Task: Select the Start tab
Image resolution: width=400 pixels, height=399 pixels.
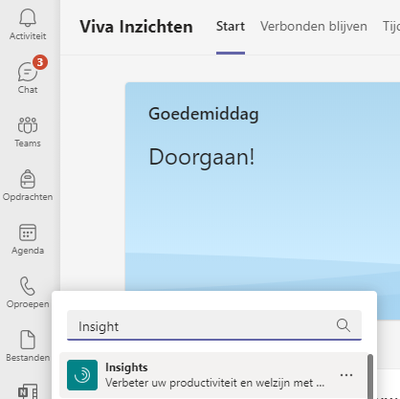Action: [x=230, y=26]
